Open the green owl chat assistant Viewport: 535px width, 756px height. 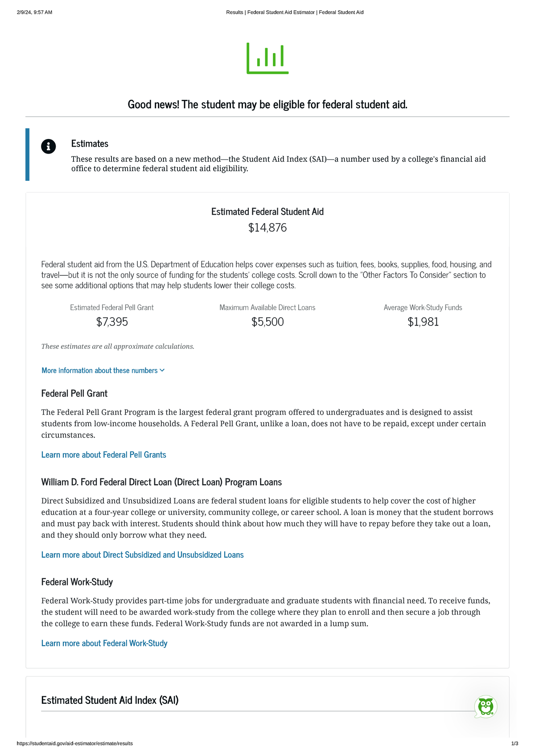[486, 706]
